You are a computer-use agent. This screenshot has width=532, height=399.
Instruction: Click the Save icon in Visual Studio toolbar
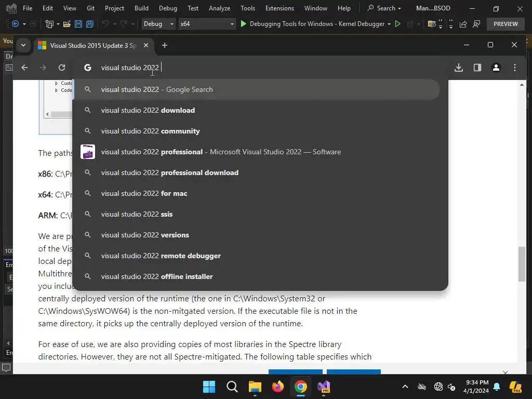pos(78,24)
